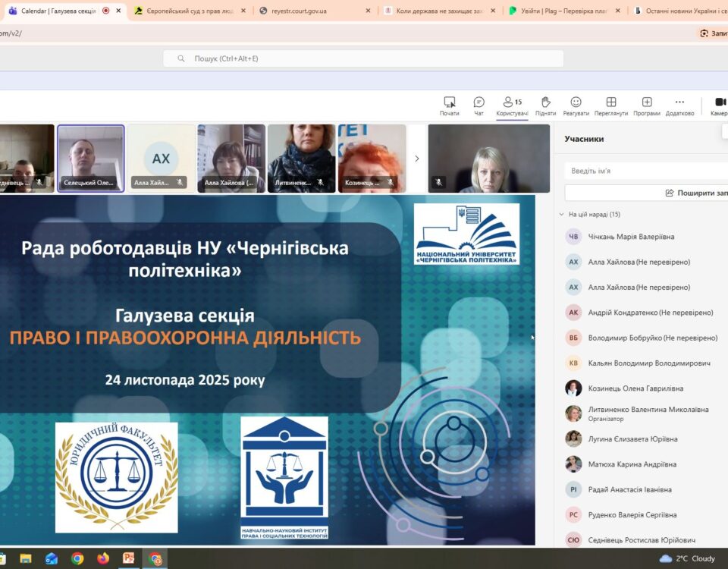728x569 pixels.
Task: Collapse the 'На цій нараді (15)' section
Action: tap(562, 215)
